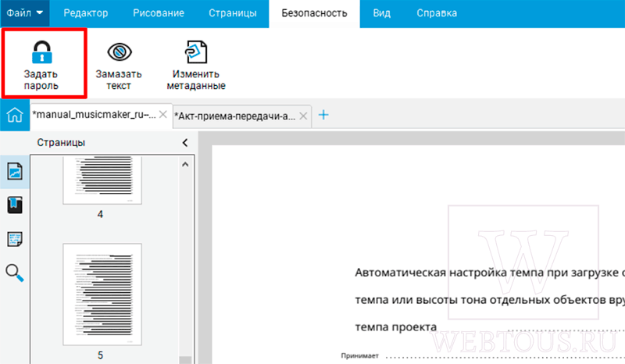Click the Задать пароль lock icon
The image size is (625, 364).
(42, 52)
